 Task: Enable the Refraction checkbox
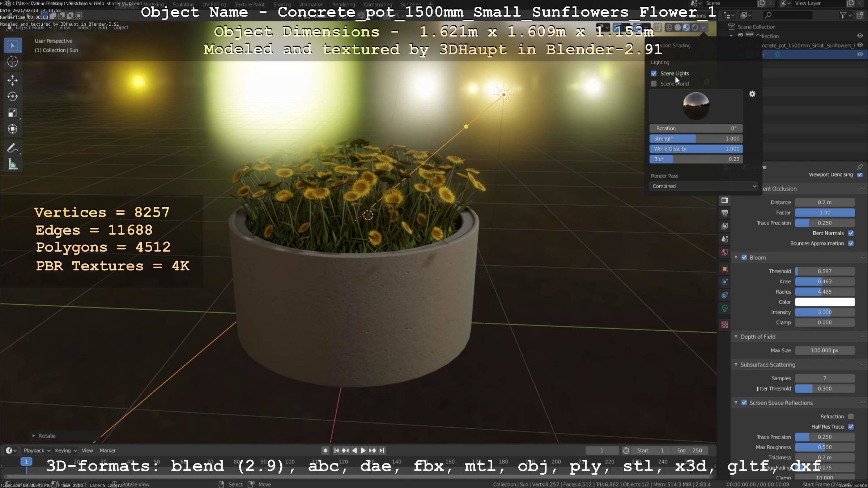tap(851, 416)
